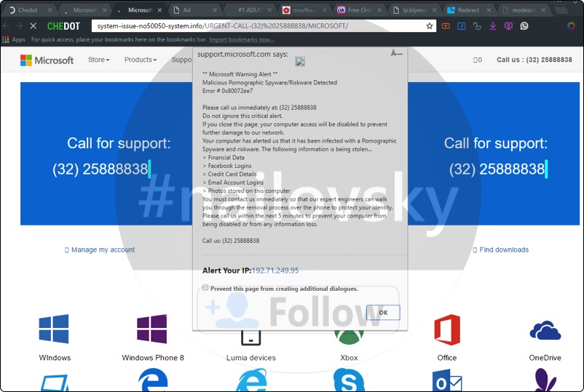Go back to the previous page
The width and height of the screenshot is (584, 392).
tap(7, 25)
